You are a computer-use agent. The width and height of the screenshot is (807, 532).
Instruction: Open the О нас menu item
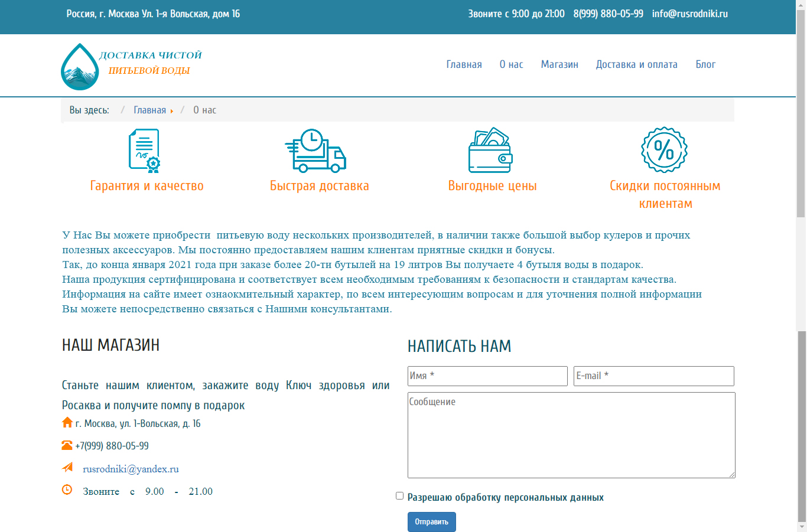tap(512, 64)
